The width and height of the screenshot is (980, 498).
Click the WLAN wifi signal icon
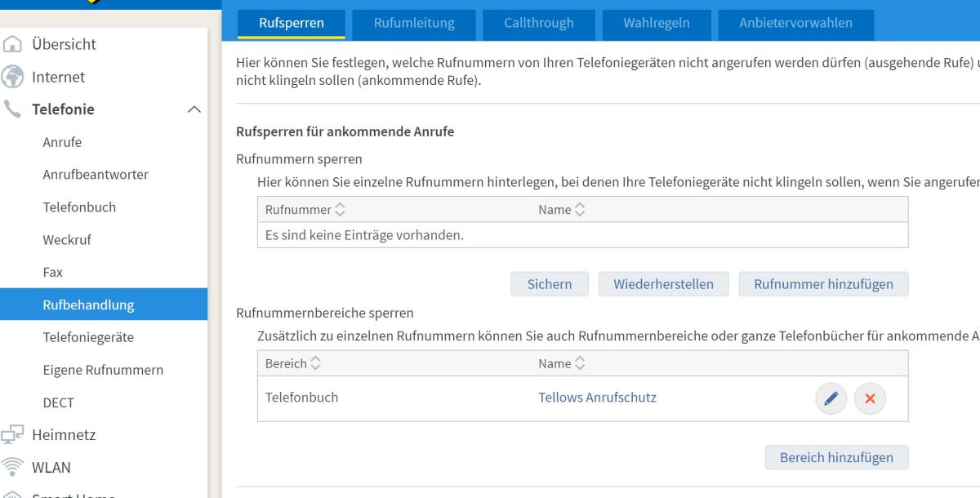pos(13,468)
